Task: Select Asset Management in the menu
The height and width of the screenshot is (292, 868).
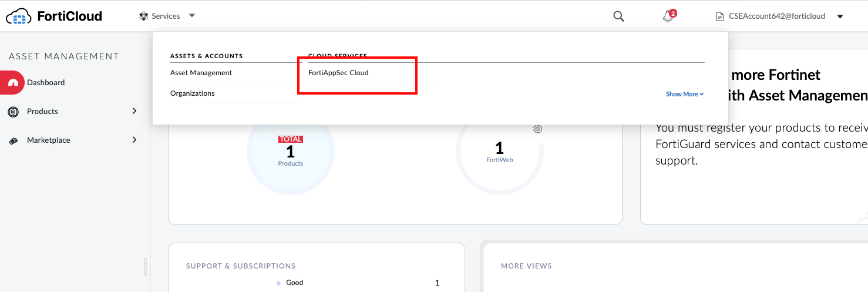Action: (x=201, y=73)
